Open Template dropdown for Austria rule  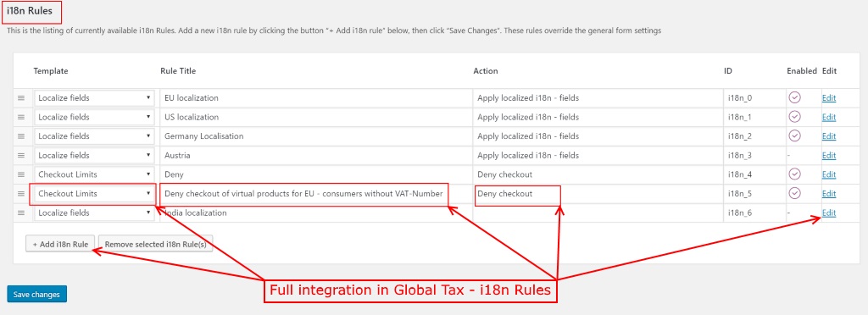click(x=94, y=155)
